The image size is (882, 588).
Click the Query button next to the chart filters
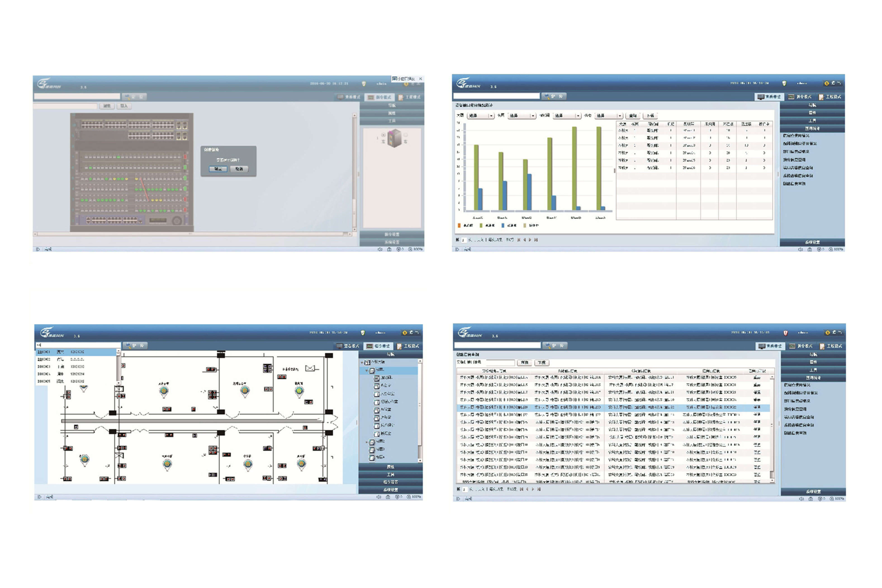[633, 116]
